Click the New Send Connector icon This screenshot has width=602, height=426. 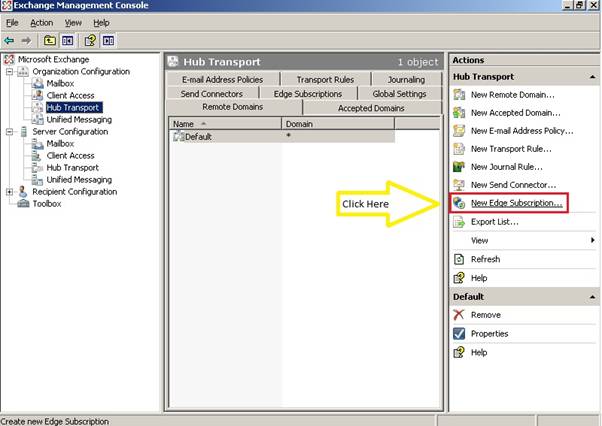tap(459, 185)
